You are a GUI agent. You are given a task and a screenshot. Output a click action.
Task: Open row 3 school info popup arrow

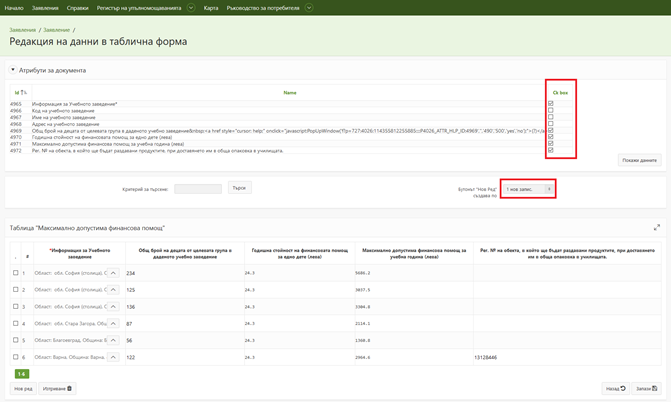click(x=113, y=307)
